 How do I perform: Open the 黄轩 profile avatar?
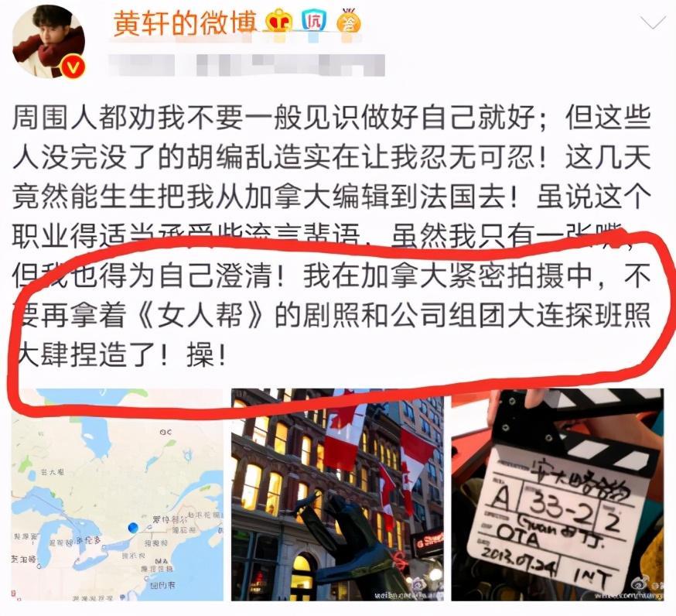click(49, 42)
